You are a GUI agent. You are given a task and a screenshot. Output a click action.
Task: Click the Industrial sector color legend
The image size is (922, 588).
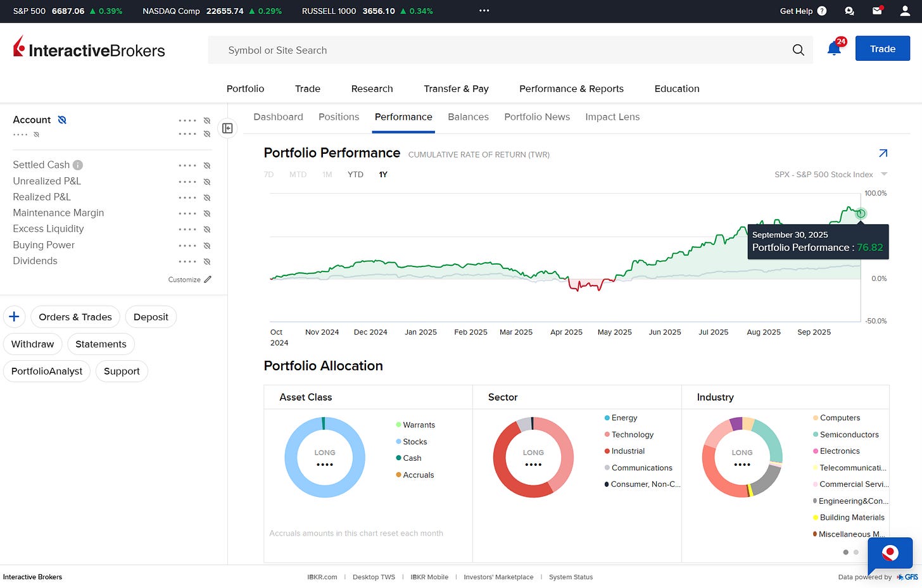point(607,451)
